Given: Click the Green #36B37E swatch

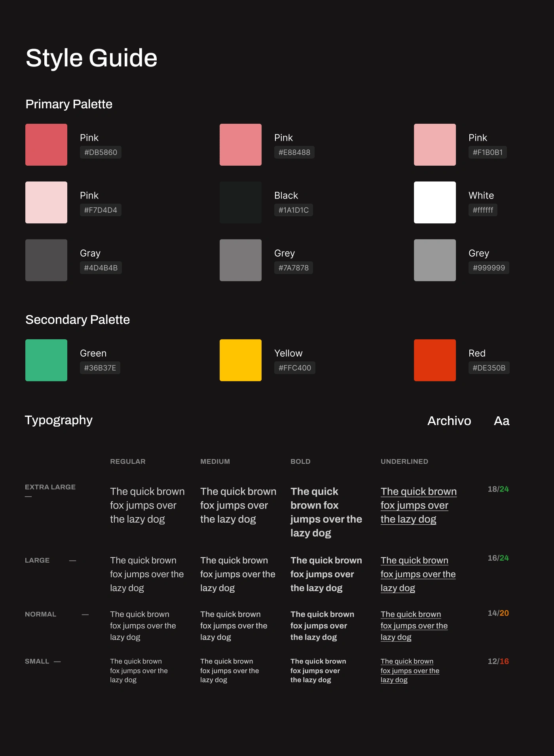Looking at the screenshot, I should point(46,360).
